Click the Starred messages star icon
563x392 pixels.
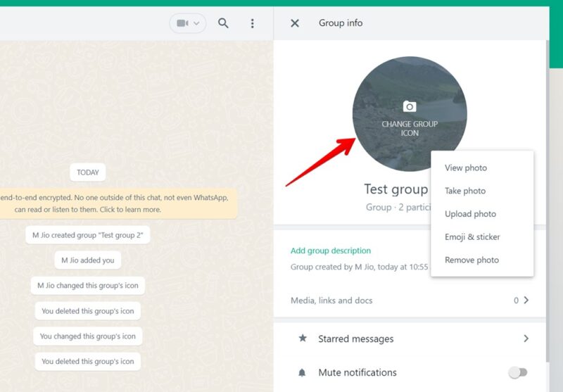click(x=303, y=338)
